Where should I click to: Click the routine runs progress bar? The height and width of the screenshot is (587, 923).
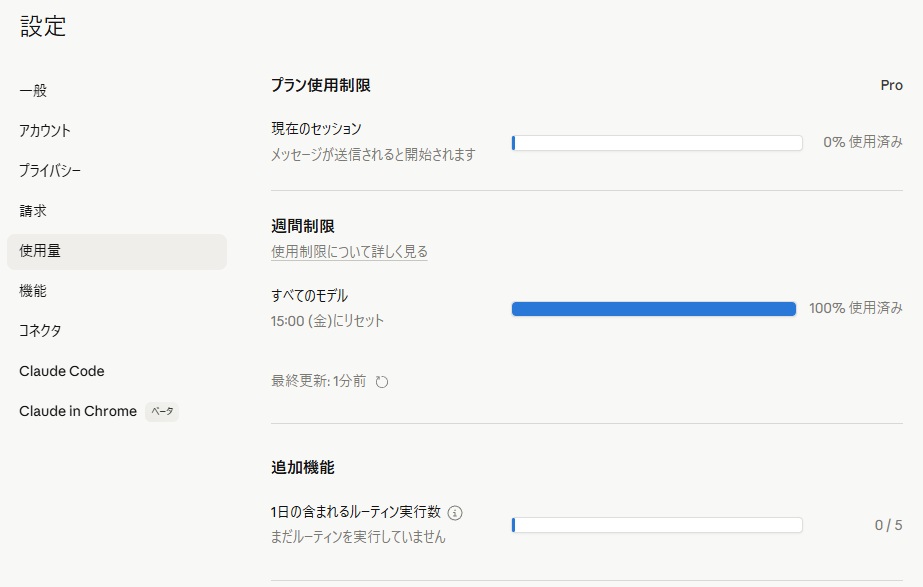pyautogui.click(x=657, y=525)
